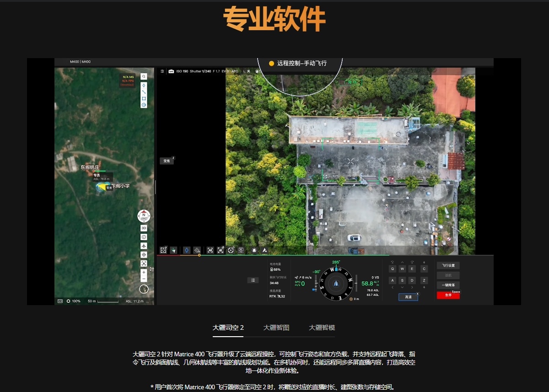Recenter map with locate target icon
This screenshot has width=549, height=392.
click(144, 254)
